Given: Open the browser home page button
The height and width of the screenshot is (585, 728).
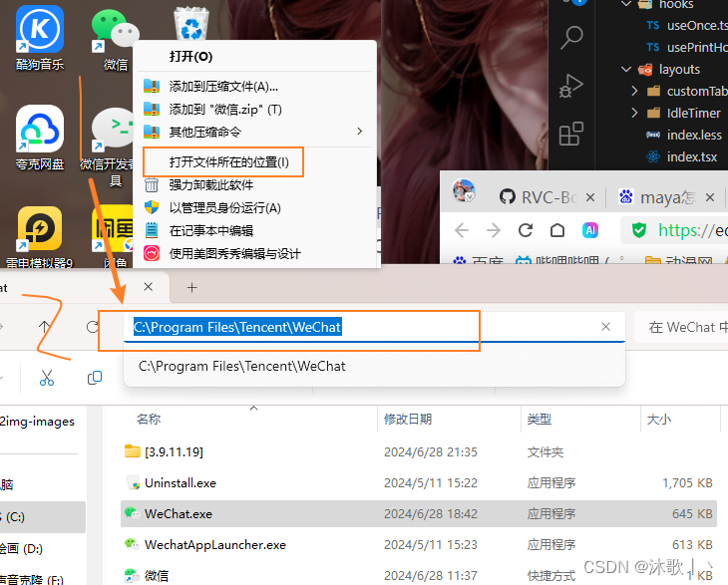Looking at the screenshot, I should pos(557,230).
